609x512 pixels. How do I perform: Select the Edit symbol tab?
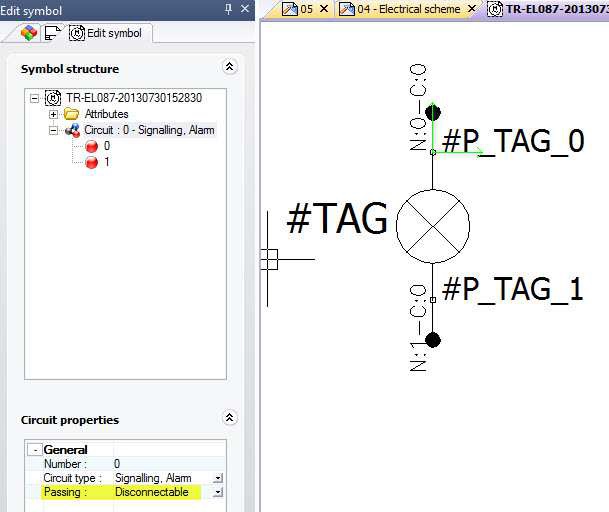click(105, 33)
